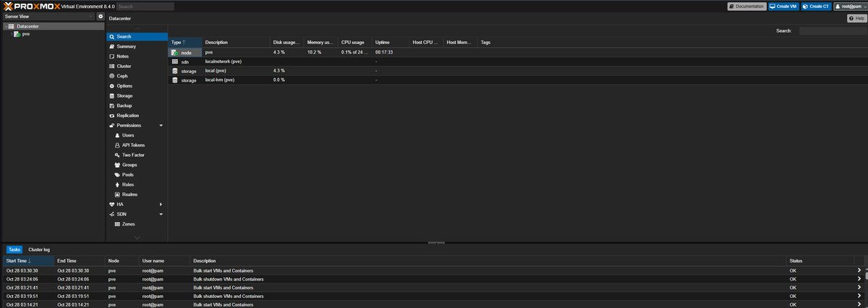Sort by Uptime column header
The image size is (868, 308).
pyautogui.click(x=391, y=43)
